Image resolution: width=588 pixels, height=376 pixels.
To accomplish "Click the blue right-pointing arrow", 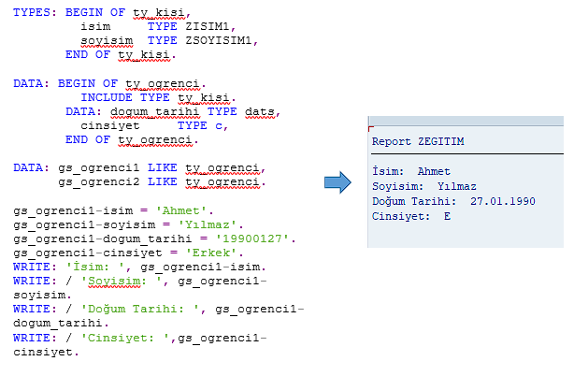I will point(337,182).
